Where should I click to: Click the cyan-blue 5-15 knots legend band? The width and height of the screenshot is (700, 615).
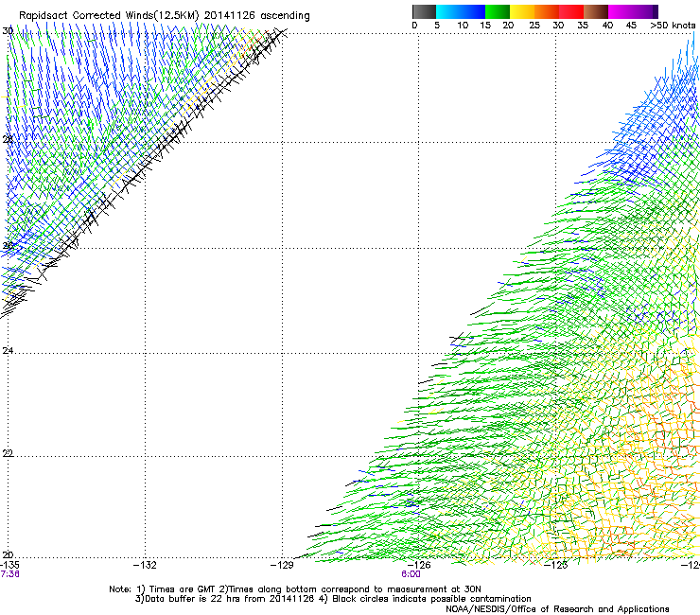[461, 11]
